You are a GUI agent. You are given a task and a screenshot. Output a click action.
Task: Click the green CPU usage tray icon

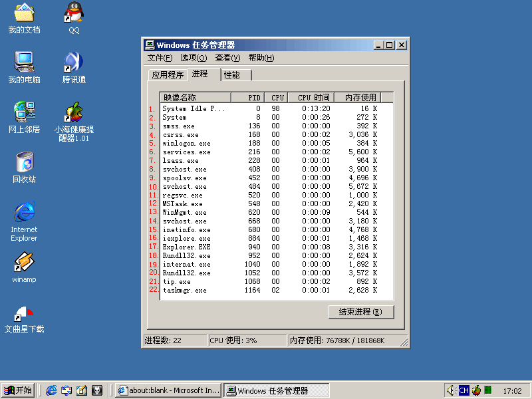pos(488,390)
